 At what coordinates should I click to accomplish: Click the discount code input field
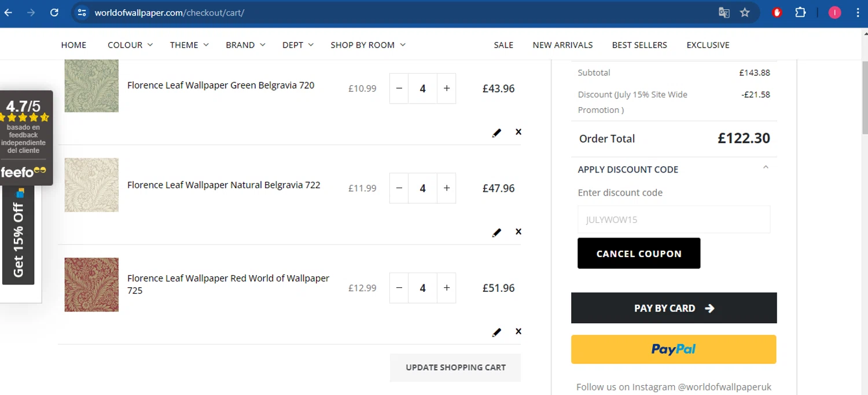pyautogui.click(x=674, y=220)
